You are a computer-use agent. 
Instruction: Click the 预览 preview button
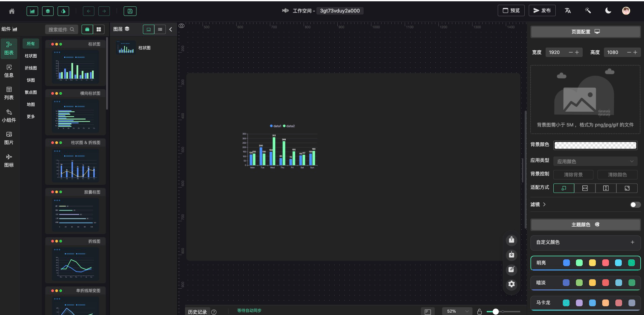pyautogui.click(x=511, y=10)
